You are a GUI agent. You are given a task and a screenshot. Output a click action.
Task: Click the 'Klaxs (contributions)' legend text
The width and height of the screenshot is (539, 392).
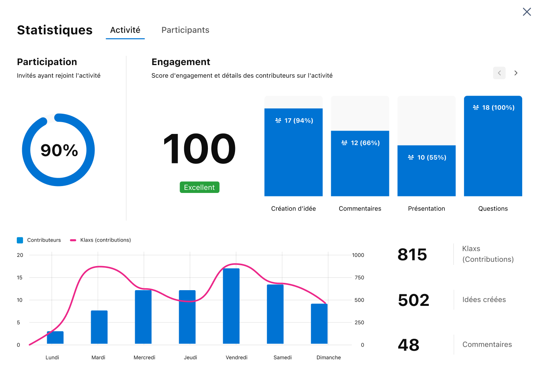(x=106, y=240)
